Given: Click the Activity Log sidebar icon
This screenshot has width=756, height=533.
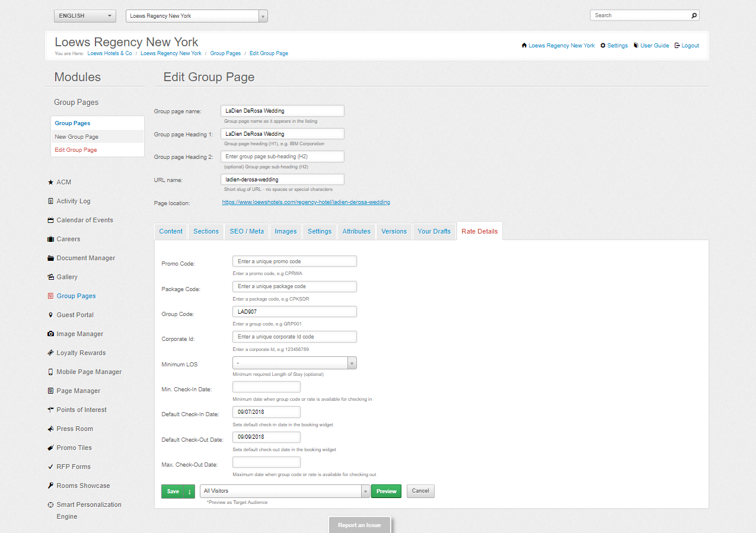Looking at the screenshot, I should click(x=50, y=202).
